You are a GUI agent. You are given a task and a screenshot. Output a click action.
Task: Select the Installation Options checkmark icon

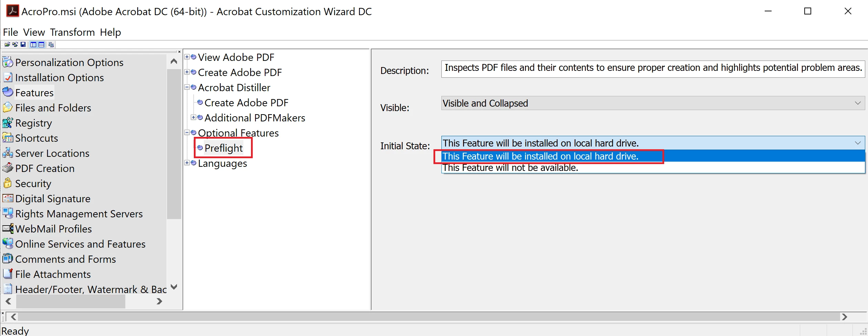[x=8, y=77]
